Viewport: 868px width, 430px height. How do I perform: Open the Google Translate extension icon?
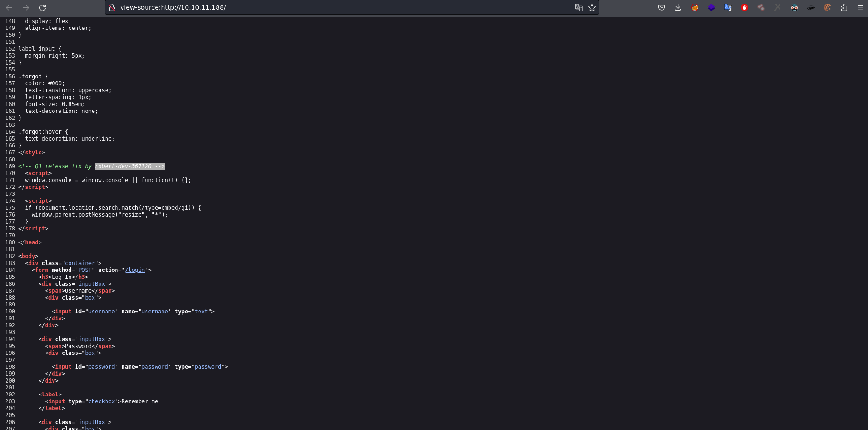click(728, 7)
